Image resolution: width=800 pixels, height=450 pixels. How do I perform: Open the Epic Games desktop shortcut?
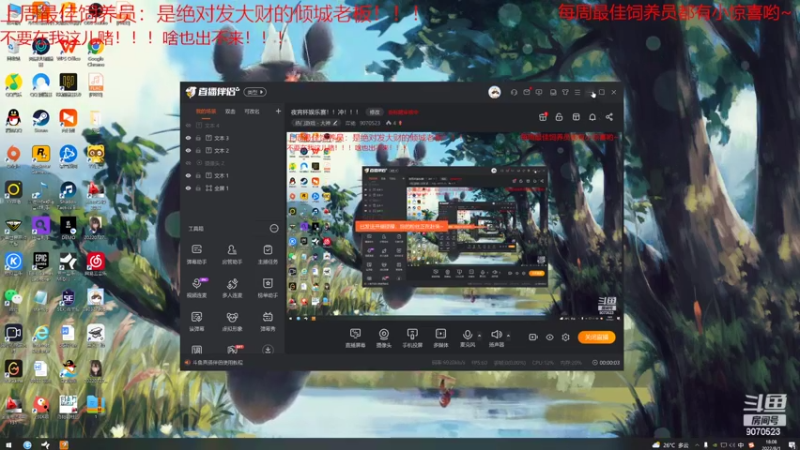[41, 264]
